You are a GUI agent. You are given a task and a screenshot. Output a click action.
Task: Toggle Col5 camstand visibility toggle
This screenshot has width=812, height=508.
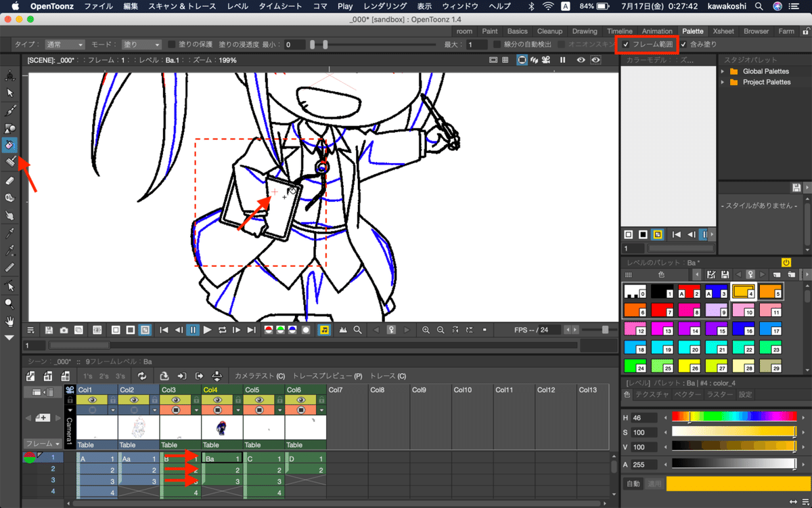coord(259,410)
